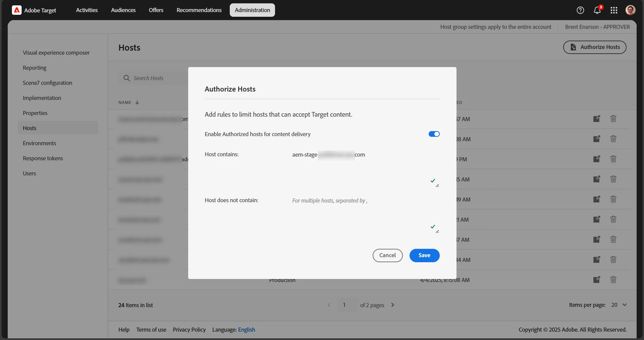Open the Recommendations tab
The width and height of the screenshot is (644, 340).
pos(199,10)
